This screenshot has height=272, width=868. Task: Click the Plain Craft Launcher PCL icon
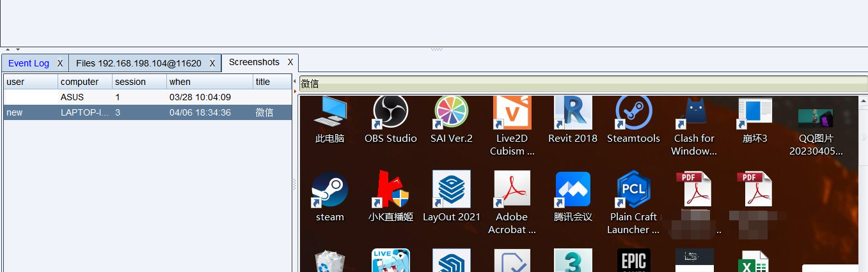[x=633, y=190]
